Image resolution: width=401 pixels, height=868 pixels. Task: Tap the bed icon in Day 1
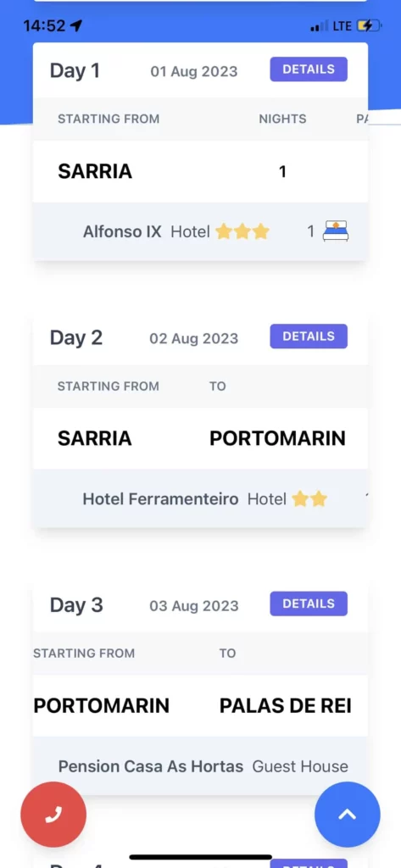[336, 231]
